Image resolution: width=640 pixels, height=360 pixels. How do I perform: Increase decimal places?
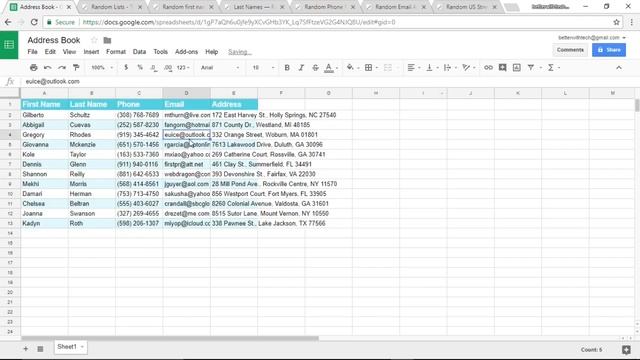click(168, 68)
